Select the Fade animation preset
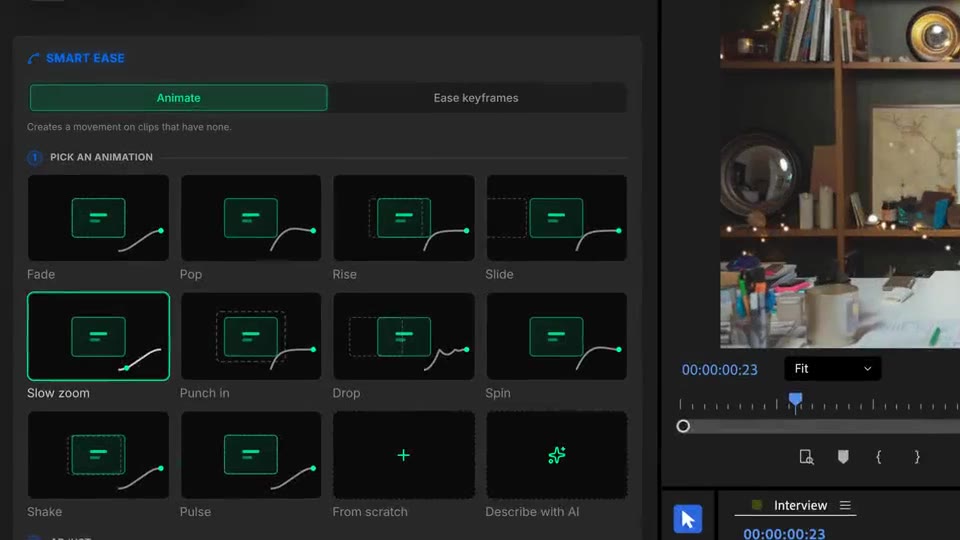 point(98,218)
